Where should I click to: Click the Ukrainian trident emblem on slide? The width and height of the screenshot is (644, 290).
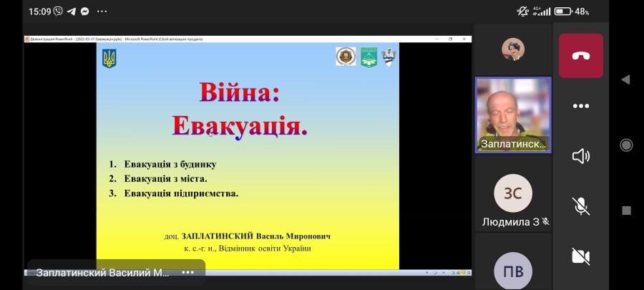(109, 58)
